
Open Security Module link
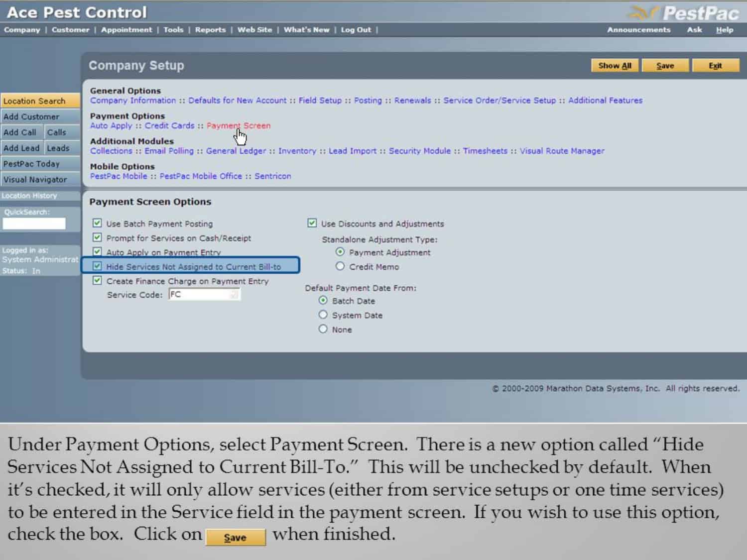pos(420,151)
